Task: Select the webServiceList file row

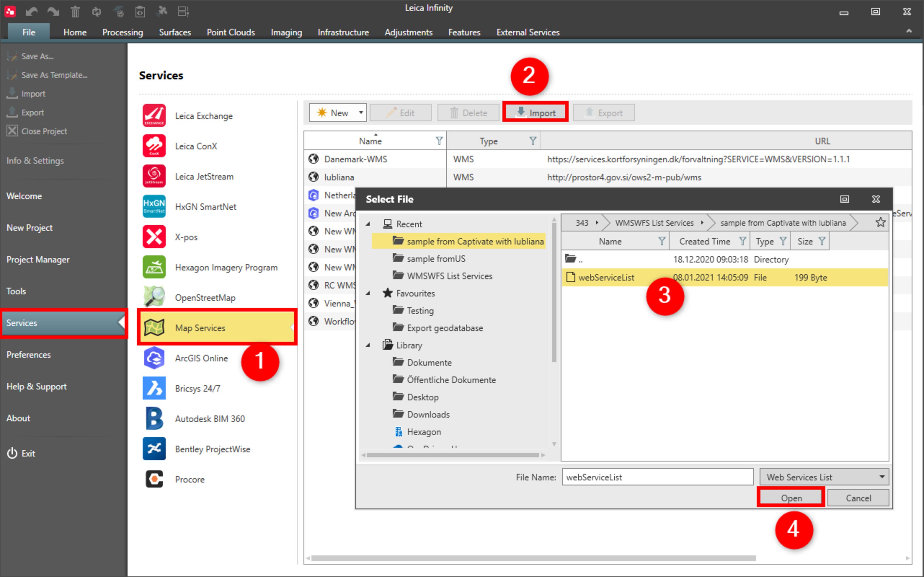Action: pyautogui.click(x=725, y=277)
